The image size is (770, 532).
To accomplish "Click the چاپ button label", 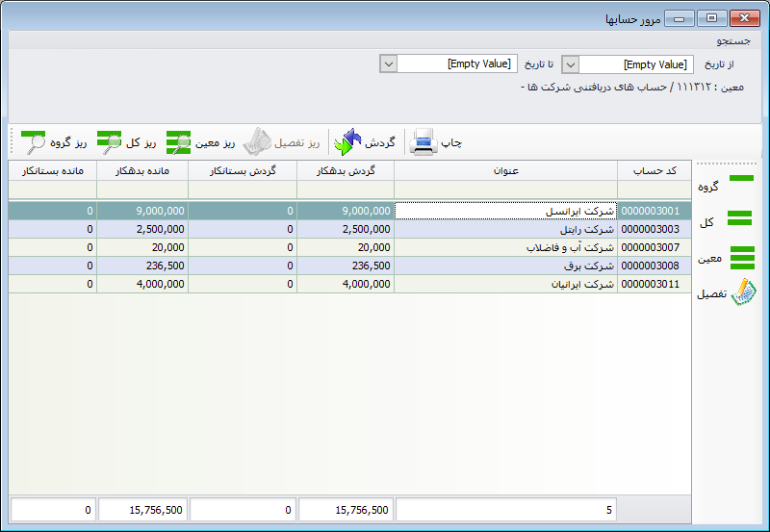I will click(x=451, y=142).
